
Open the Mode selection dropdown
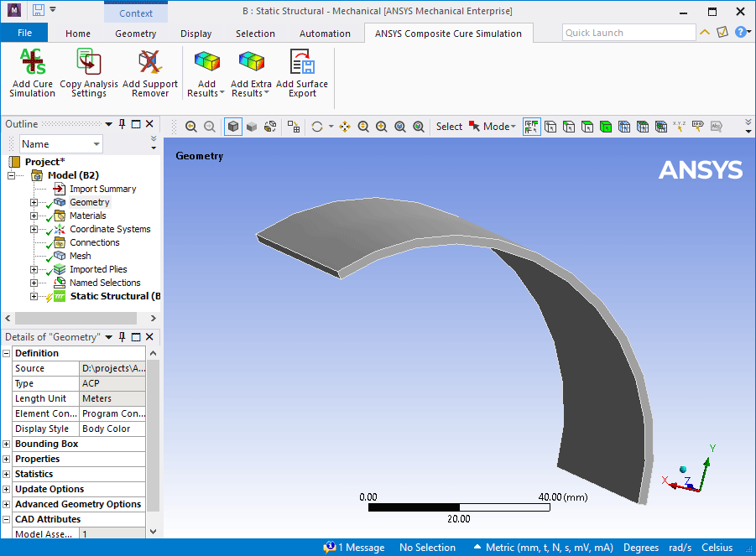pos(495,126)
